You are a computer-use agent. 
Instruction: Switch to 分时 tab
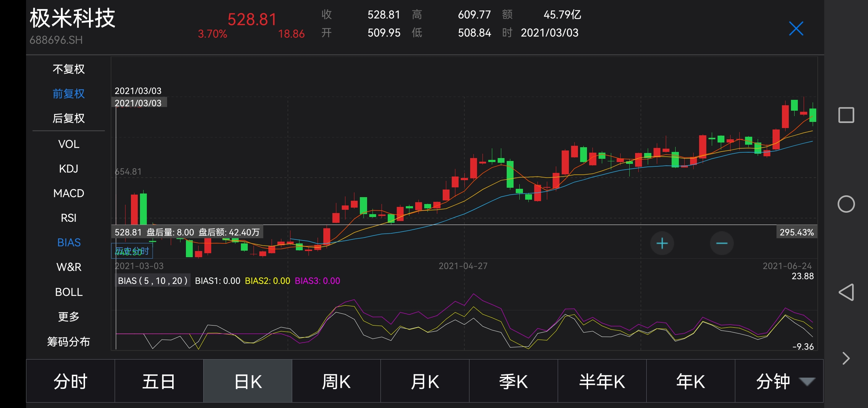pos(71,381)
